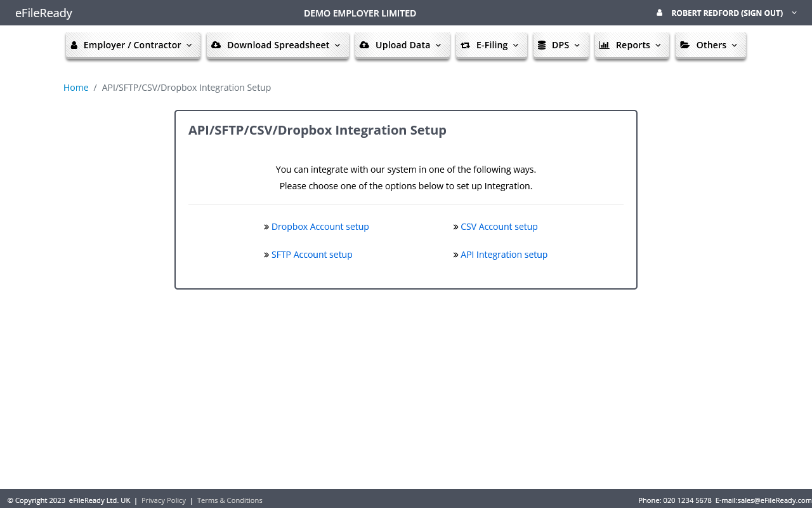Click the phone number 020 1234 5678
812x508 pixels.
687,500
